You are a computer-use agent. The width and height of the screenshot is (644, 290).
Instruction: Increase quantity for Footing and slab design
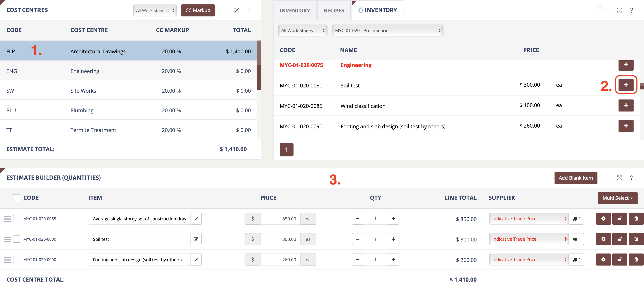[x=393, y=260]
